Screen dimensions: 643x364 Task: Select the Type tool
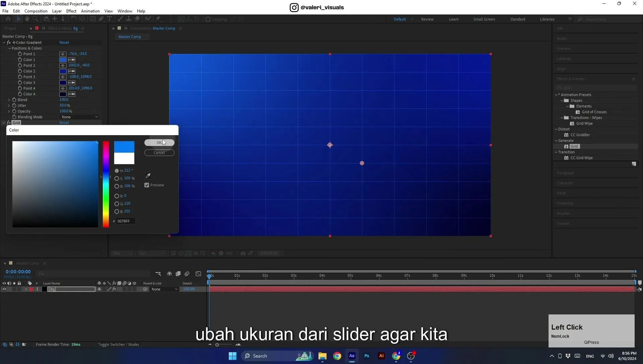pos(110,19)
